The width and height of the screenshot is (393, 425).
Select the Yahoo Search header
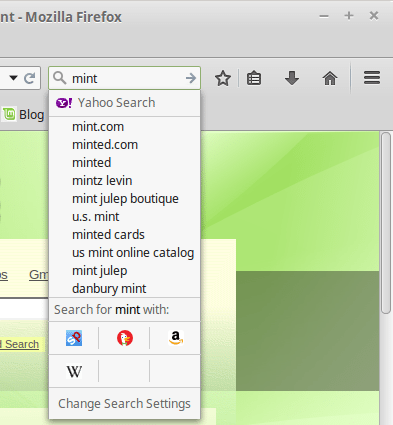pyautogui.click(x=125, y=103)
